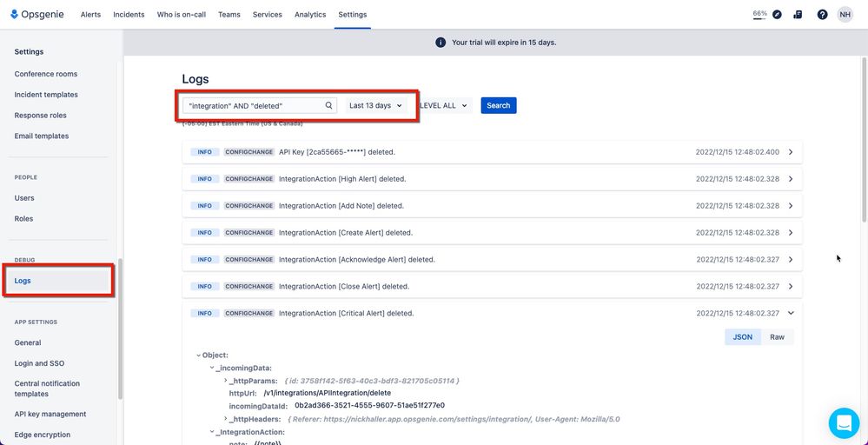This screenshot has height=445, width=868.
Task: Click the httpUrl value /v1/integrations/APIIntegration/delete
Action: click(x=328, y=393)
